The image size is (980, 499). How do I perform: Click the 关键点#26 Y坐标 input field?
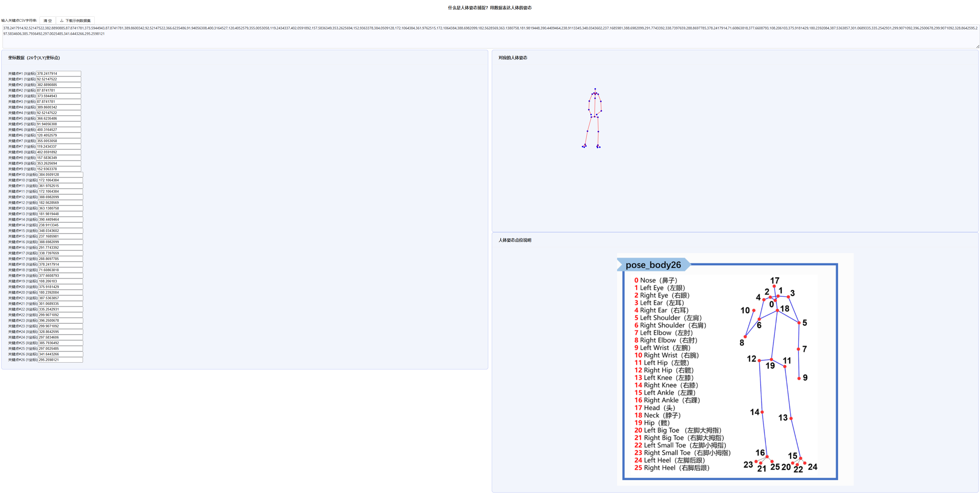click(x=60, y=360)
